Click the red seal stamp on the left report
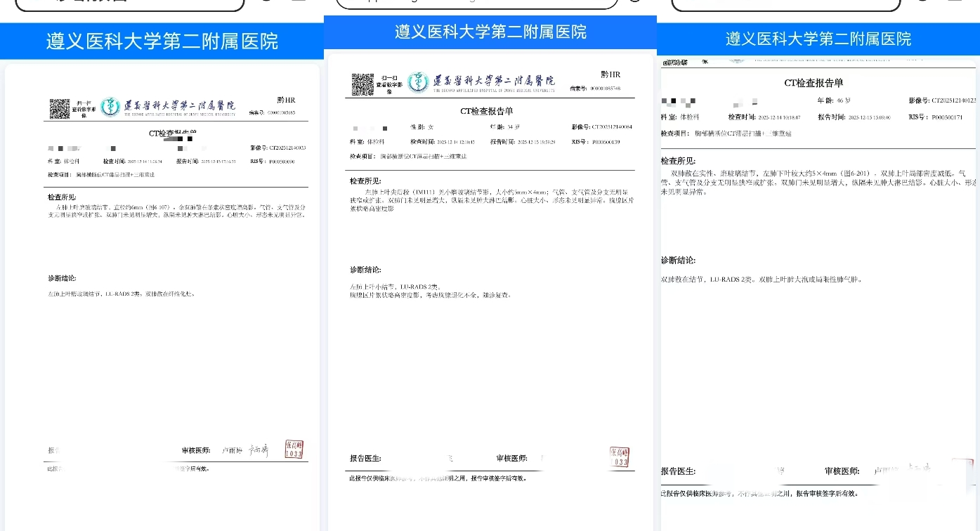 click(294, 450)
